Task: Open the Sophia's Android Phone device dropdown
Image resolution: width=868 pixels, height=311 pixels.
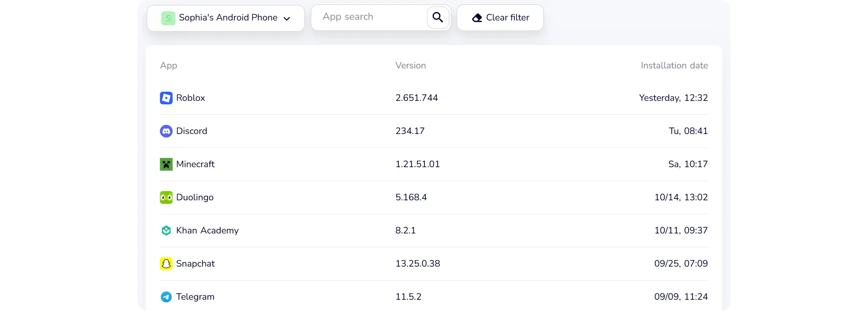Action: [226, 18]
